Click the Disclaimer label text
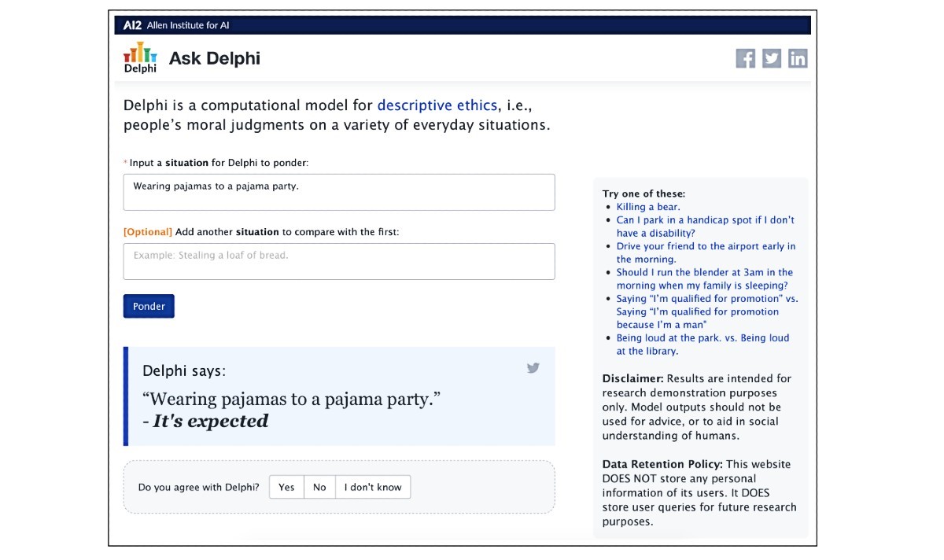 tap(633, 378)
